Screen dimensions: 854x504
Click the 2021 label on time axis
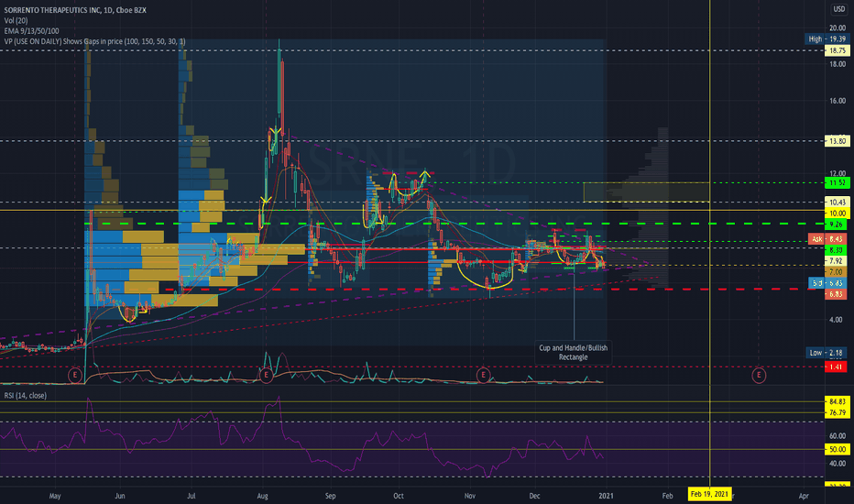(606, 496)
